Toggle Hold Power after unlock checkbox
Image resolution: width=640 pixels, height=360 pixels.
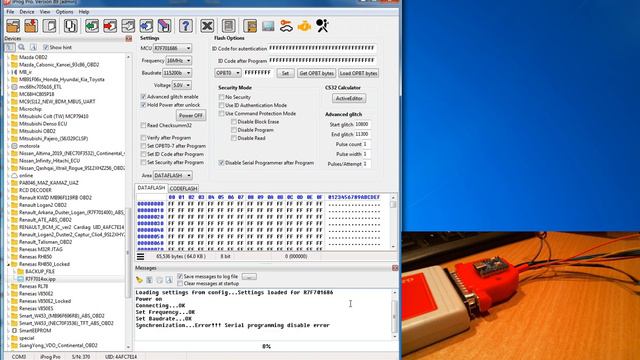[143, 105]
